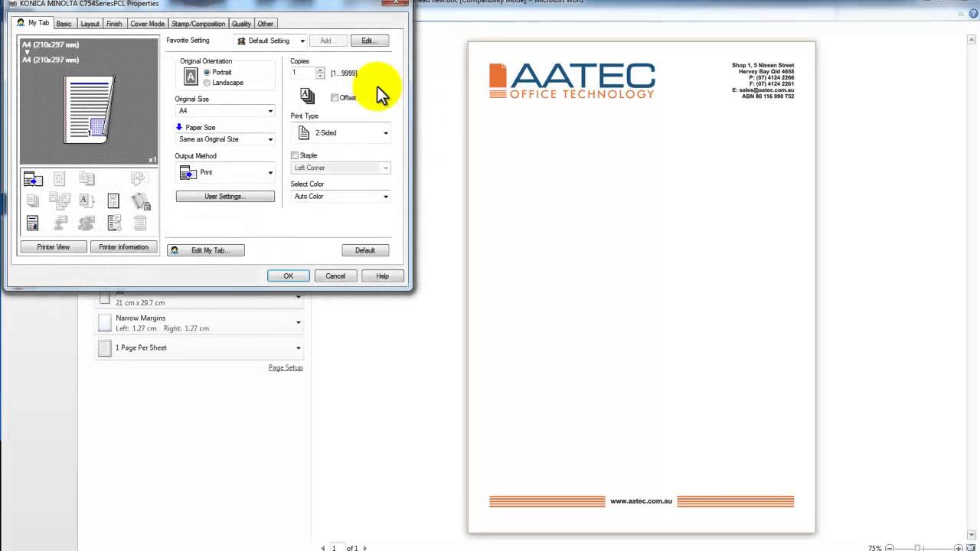Open Edit My Tab... button
Image resolution: width=980 pixels, height=551 pixels.
206,250
